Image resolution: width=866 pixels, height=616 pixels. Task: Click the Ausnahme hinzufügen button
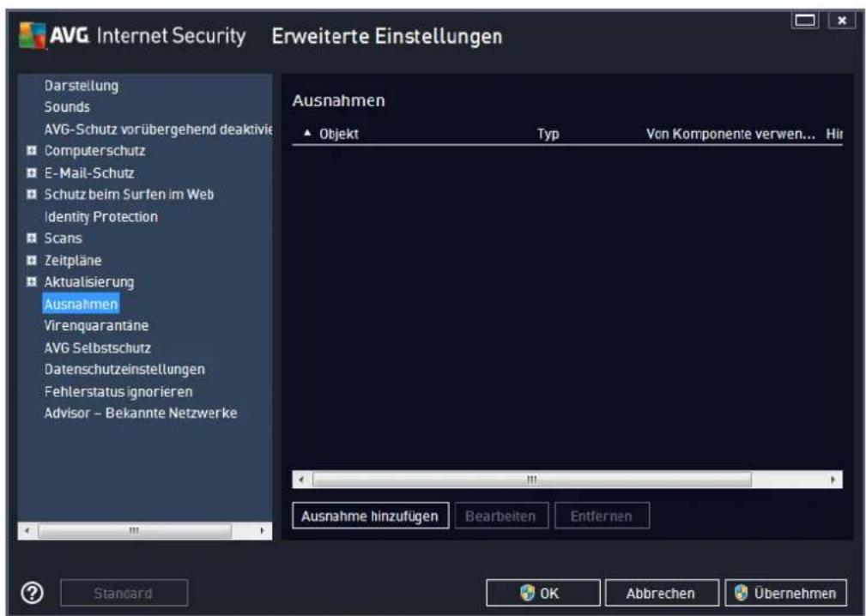click(x=370, y=516)
